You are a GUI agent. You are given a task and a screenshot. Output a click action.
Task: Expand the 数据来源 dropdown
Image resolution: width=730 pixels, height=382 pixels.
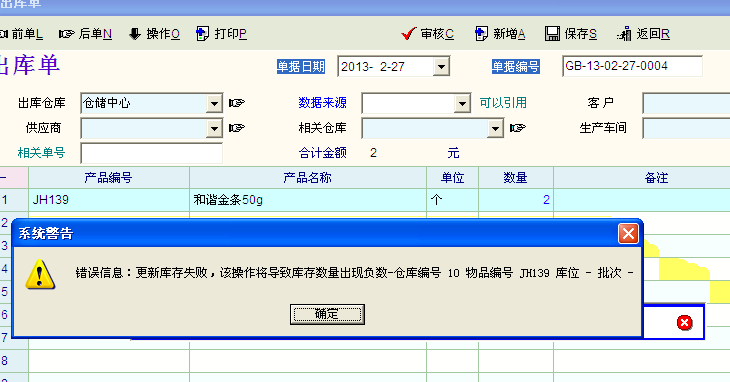(x=462, y=103)
